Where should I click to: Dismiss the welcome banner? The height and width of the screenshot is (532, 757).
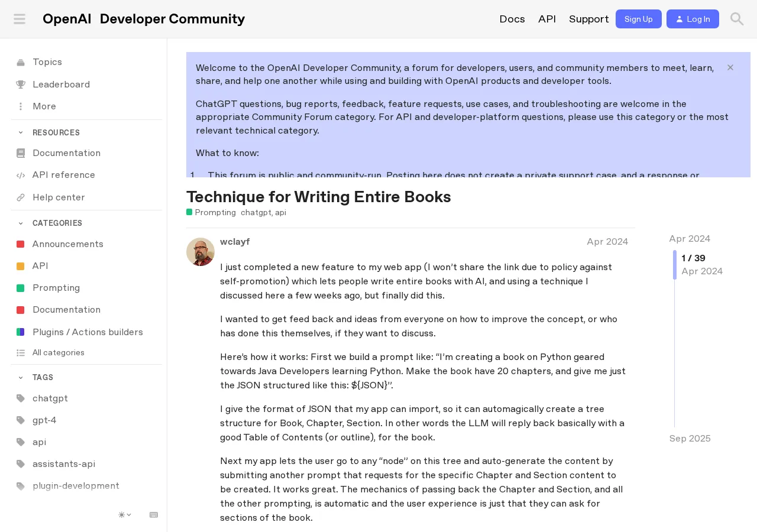coord(730,67)
